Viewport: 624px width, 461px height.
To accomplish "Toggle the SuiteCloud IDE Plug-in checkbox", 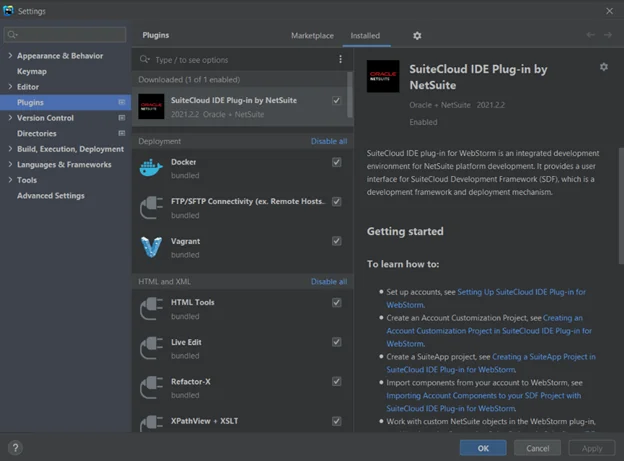I will (337, 100).
